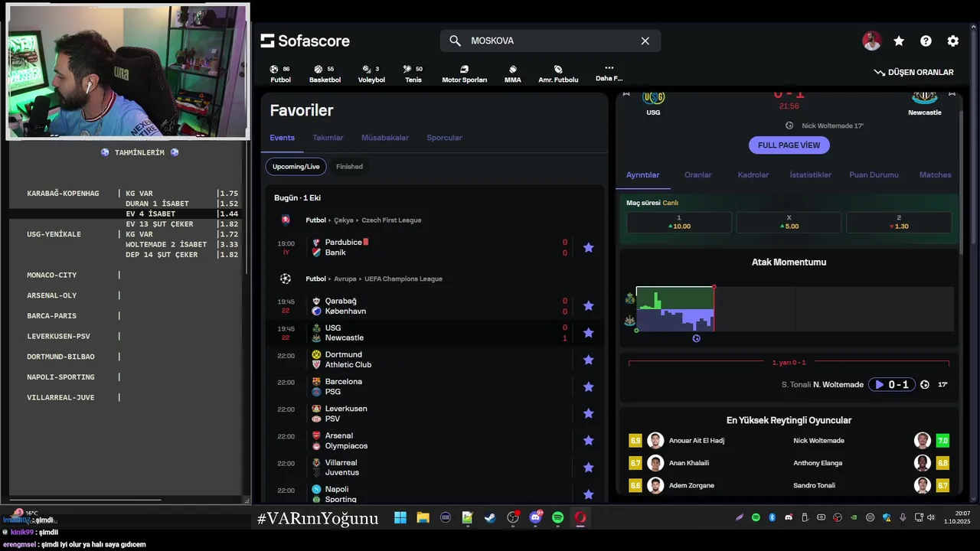The image size is (980, 551).
Task: Open Discord from the taskbar
Action: (x=535, y=518)
